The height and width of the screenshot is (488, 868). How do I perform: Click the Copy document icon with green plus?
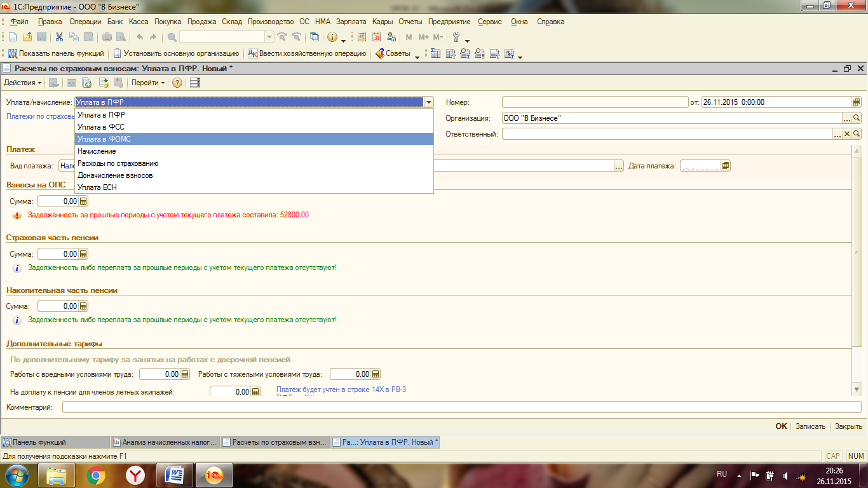pyautogui.click(x=86, y=83)
